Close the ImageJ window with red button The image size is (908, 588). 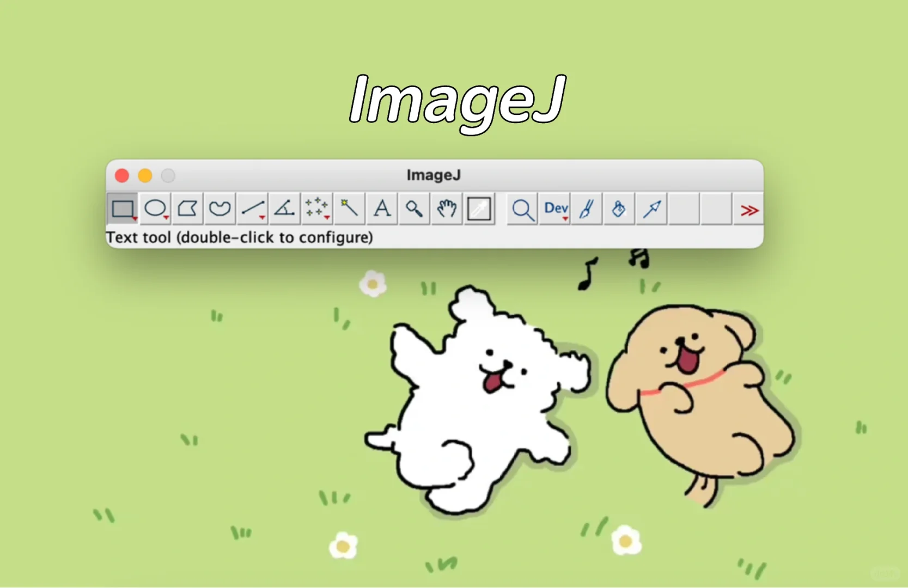coord(122,175)
